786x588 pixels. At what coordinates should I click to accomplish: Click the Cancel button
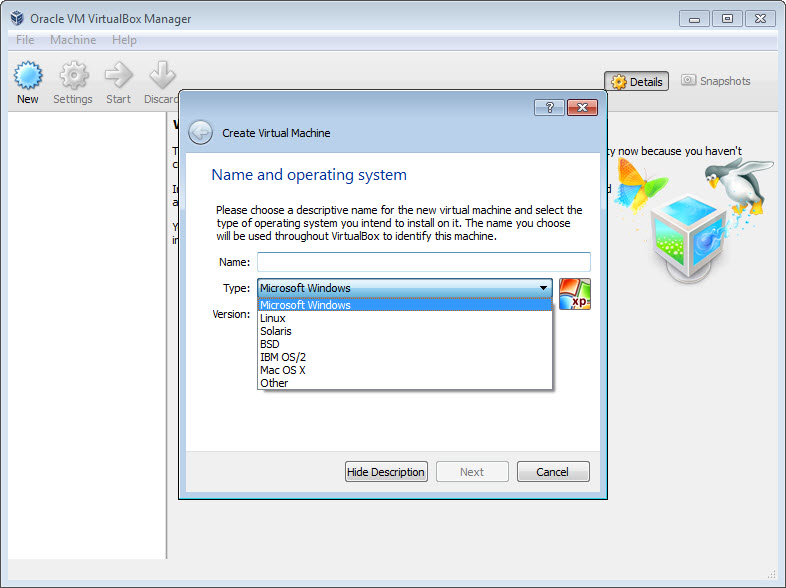(553, 472)
